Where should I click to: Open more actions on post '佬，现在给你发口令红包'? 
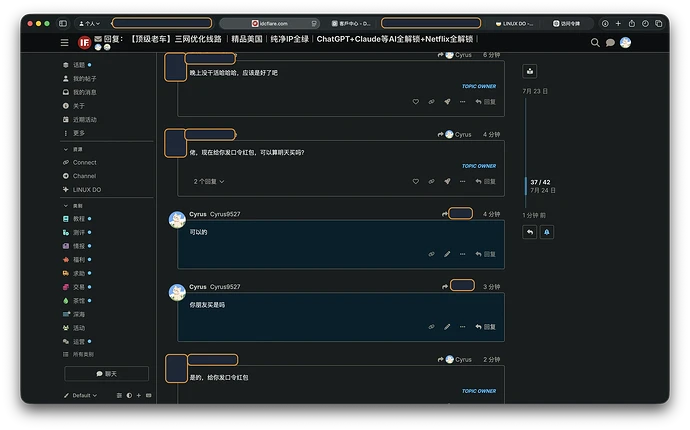coord(462,181)
